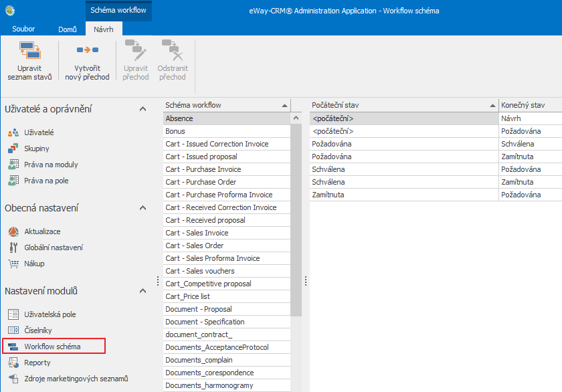Open the Reporty link
Image resolution: width=562 pixels, height=392 pixels.
click(x=37, y=363)
